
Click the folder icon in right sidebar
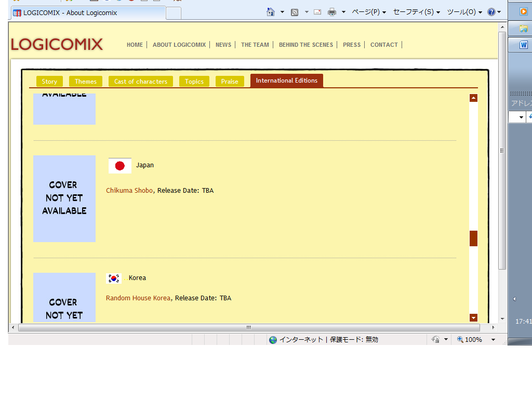pos(524,29)
